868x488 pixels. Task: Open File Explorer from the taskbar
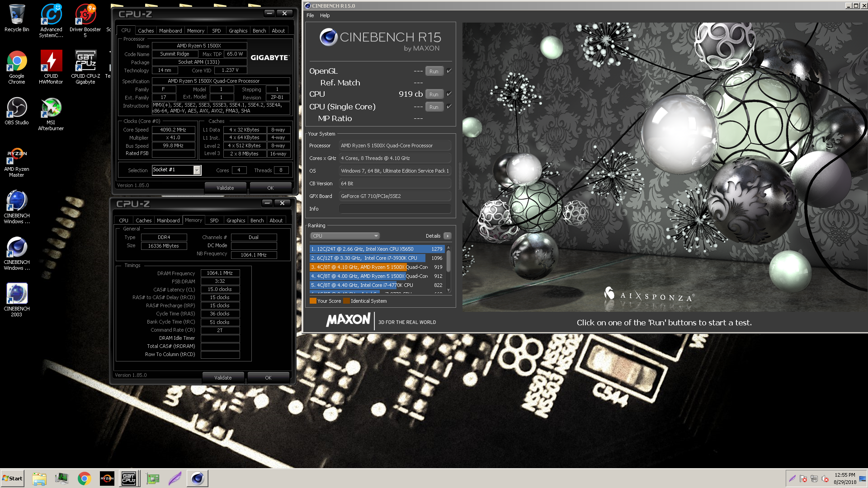click(39, 479)
